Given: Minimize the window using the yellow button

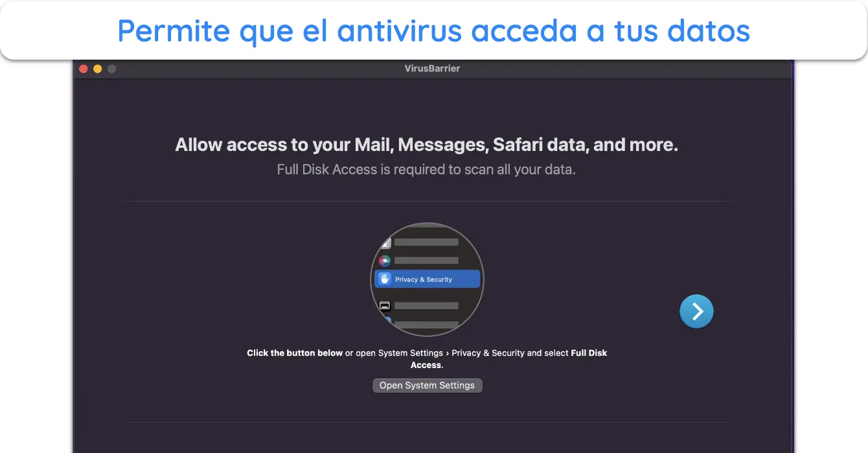Looking at the screenshot, I should tap(98, 69).
